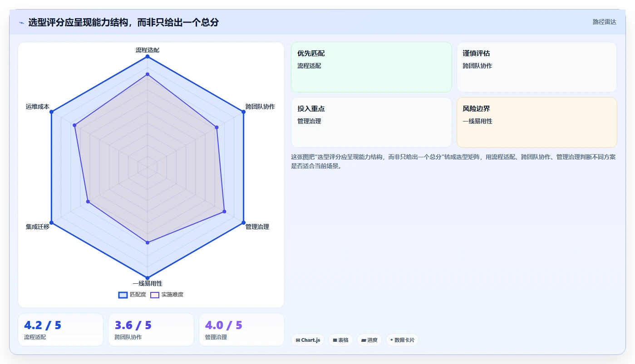635x364 pixels.
Task: Click the 3.6 / 5 score value
Action: [x=133, y=325]
